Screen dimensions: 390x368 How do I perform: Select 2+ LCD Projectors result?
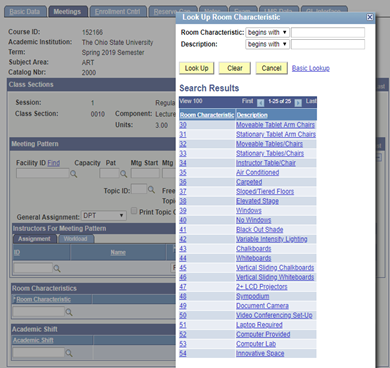pyautogui.click(x=262, y=287)
